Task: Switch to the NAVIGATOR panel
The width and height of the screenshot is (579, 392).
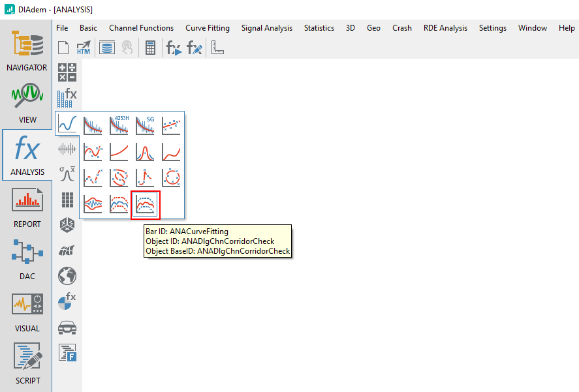Action: click(x=27, y=52)
